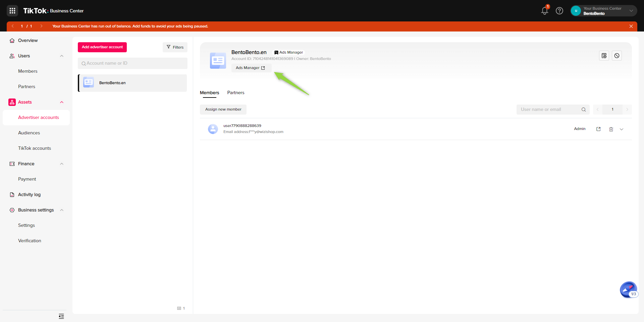Collapse the sidebar navigation
644x322 pixels.
pyautogui.click(x=61, y=316)
